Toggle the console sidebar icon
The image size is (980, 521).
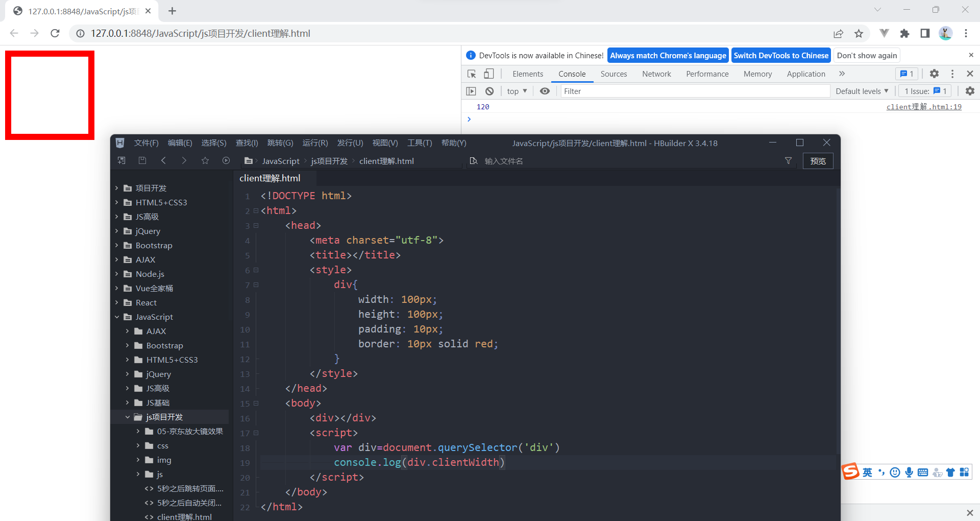pyautogui.click(x=471, y=91)
